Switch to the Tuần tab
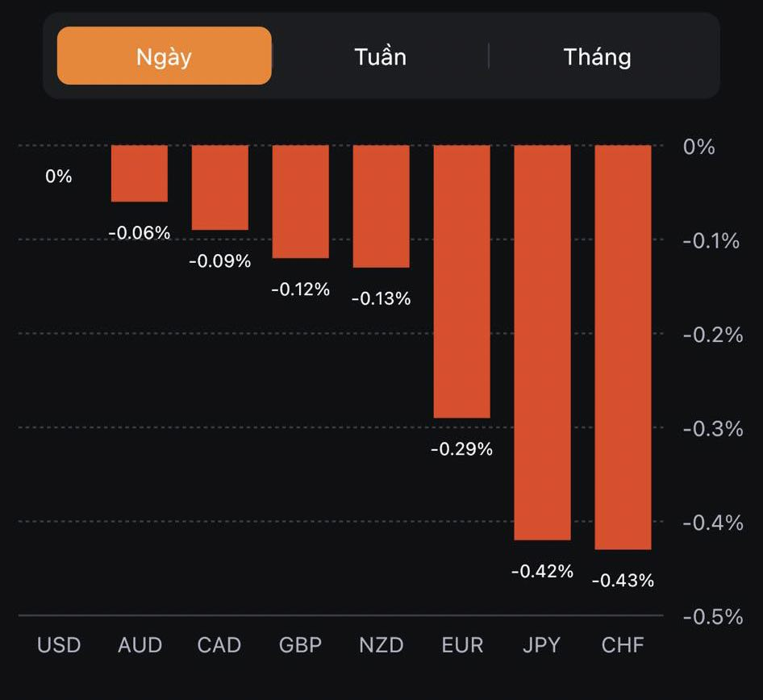 click(x=380, y=56)
